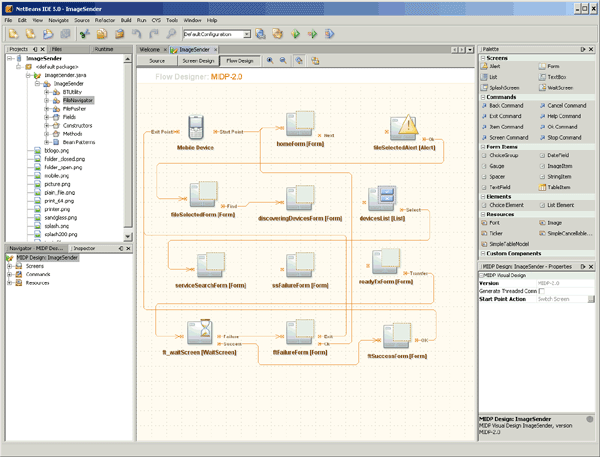Click the Save All toolbar icon

[x=65, y=34]
